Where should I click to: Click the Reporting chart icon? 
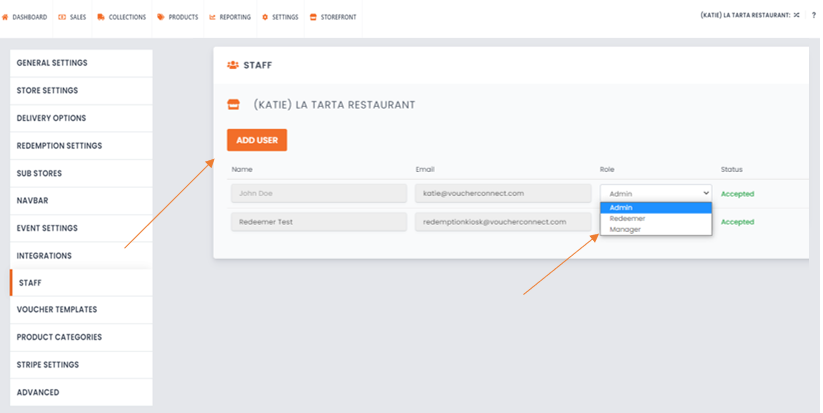click(212, 17)
